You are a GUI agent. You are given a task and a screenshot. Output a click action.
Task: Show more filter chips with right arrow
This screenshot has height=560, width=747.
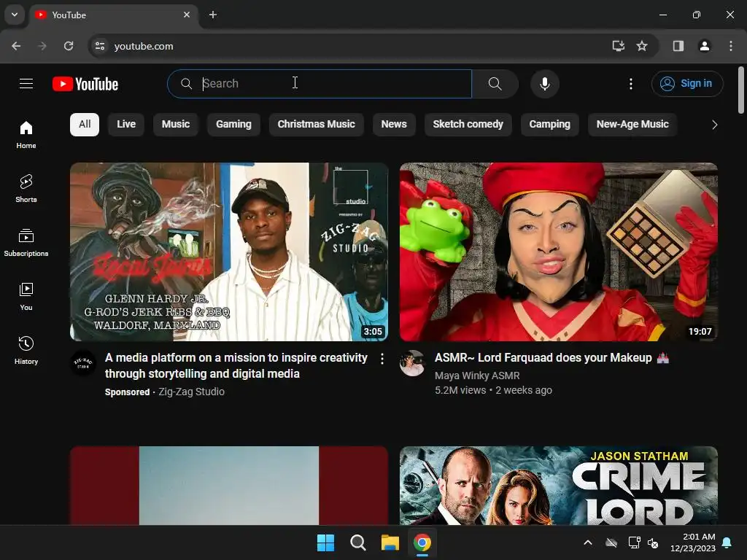tap(714, 125)
